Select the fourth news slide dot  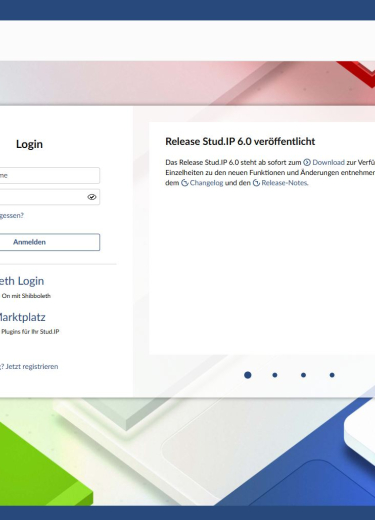[x=332, y=375]
